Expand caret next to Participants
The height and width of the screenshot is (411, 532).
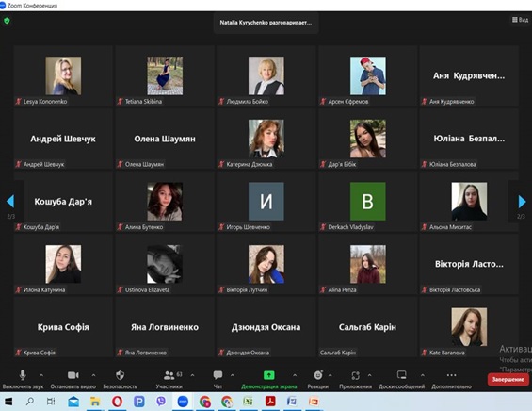(x=192, y=375)
